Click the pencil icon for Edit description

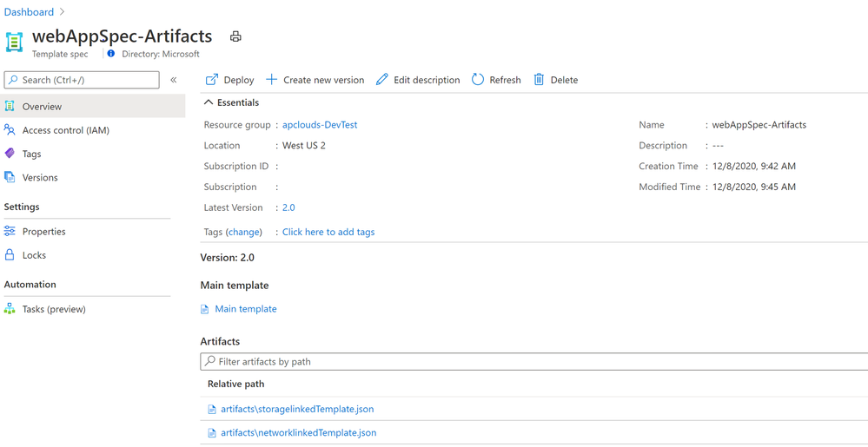point(382,80)
